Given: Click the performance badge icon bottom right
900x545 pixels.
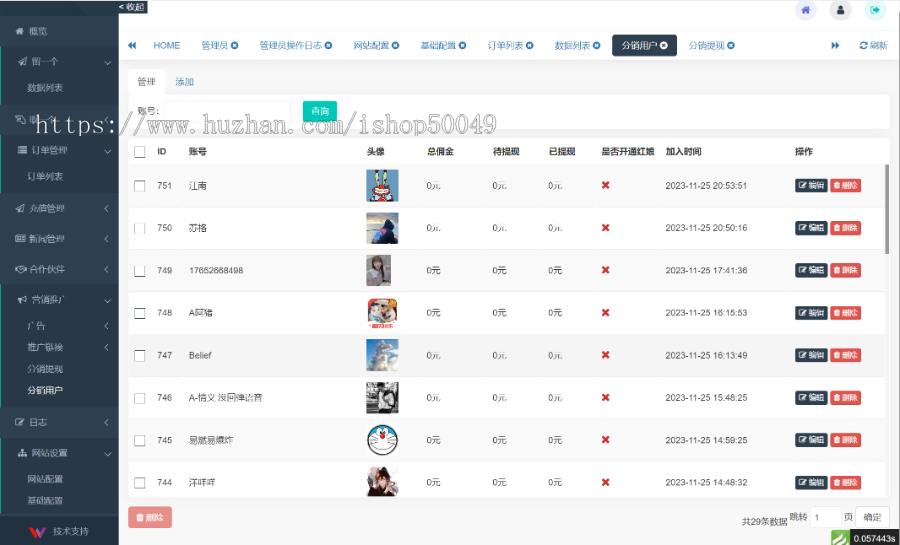Looking at the screenshot, I should click(x=840, y=538).
